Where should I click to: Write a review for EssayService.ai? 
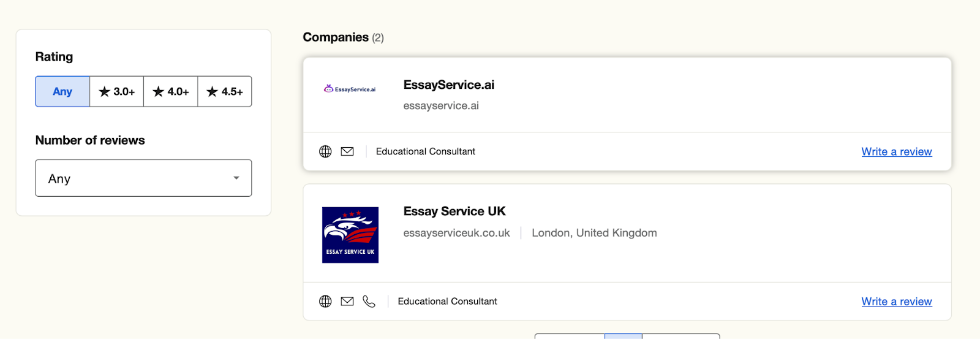[x=896, y=151]
